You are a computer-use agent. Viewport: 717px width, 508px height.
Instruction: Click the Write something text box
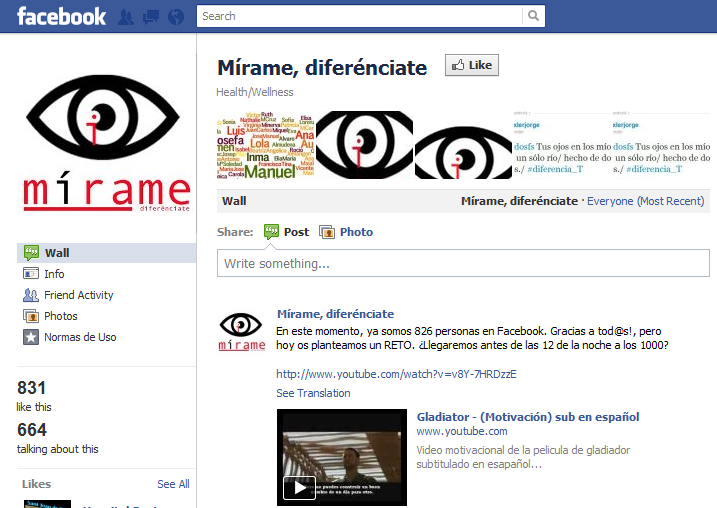463,263
